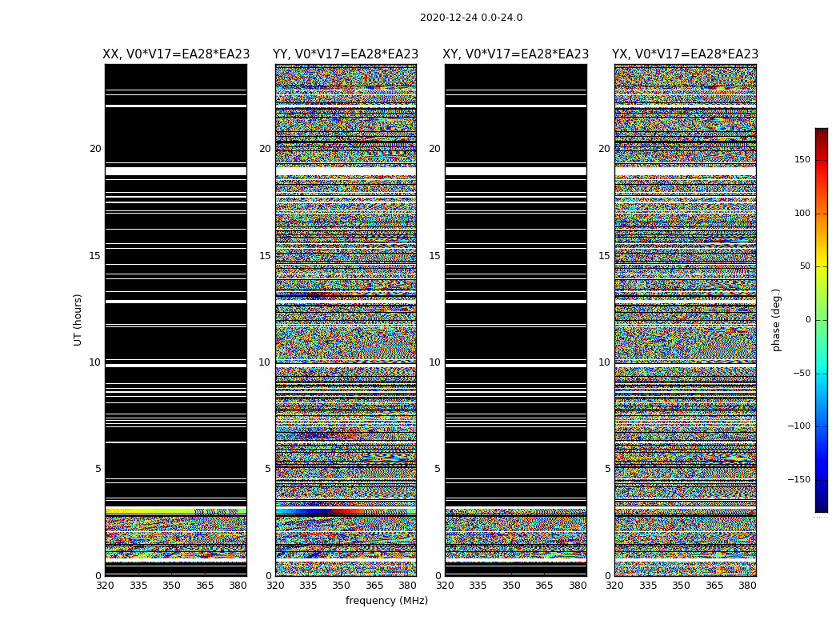840x640 pixels.
Task: Click the 365 MHz tick of XY panel
Action: tap(544, 586)
